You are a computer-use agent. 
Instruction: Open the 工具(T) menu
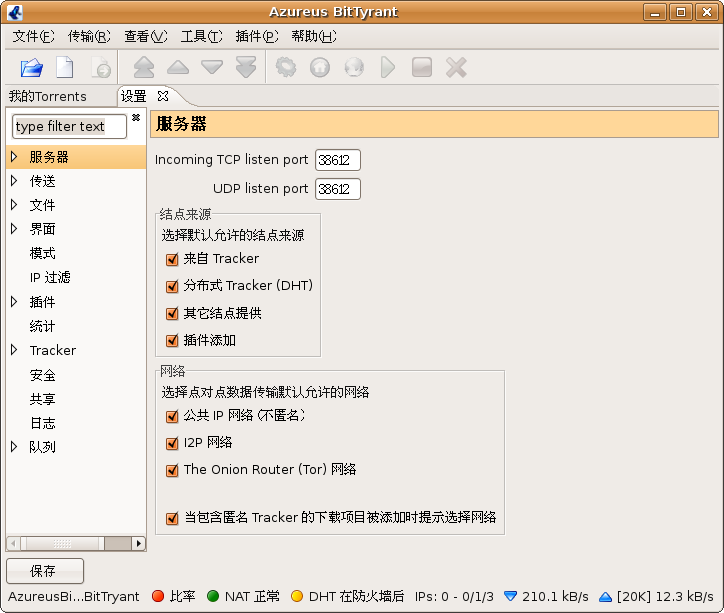201,36
